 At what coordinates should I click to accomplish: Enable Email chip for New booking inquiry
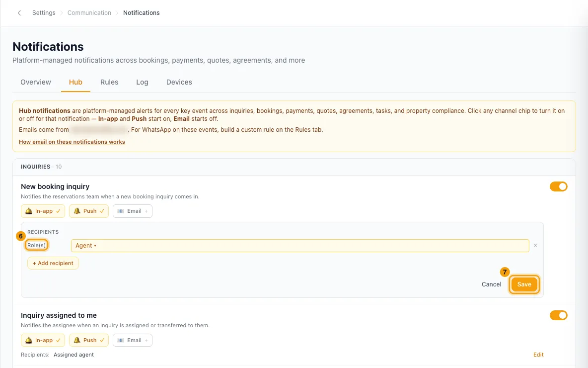click(x=133, y=211)
